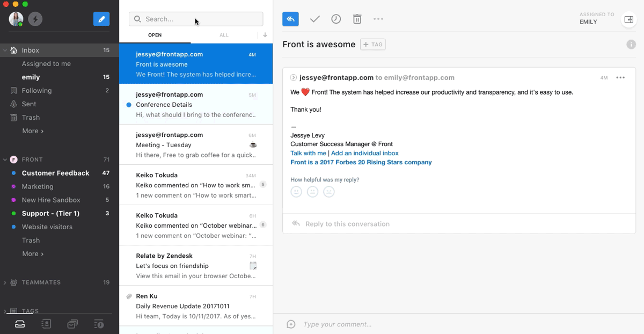Open the Daily Revenue Update 20171011 email
This screenshot has height=334, width=644.
coord(196,306)
